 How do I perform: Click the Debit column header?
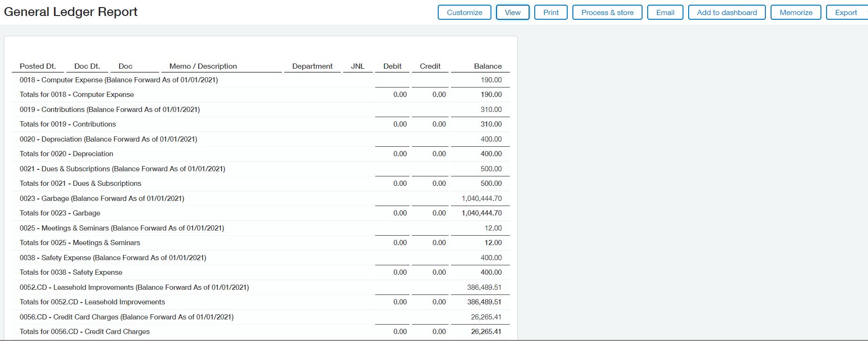392,66
